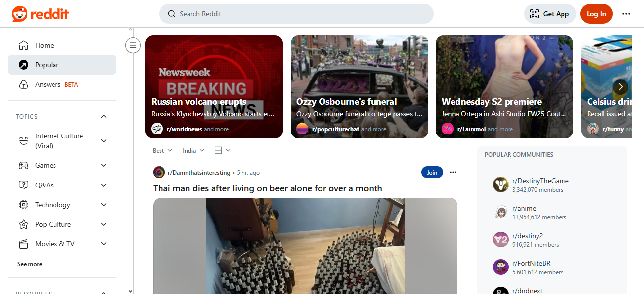Click the Home house icon
The width and height of the screenshot is (644, 294).
tap(23, 45)
